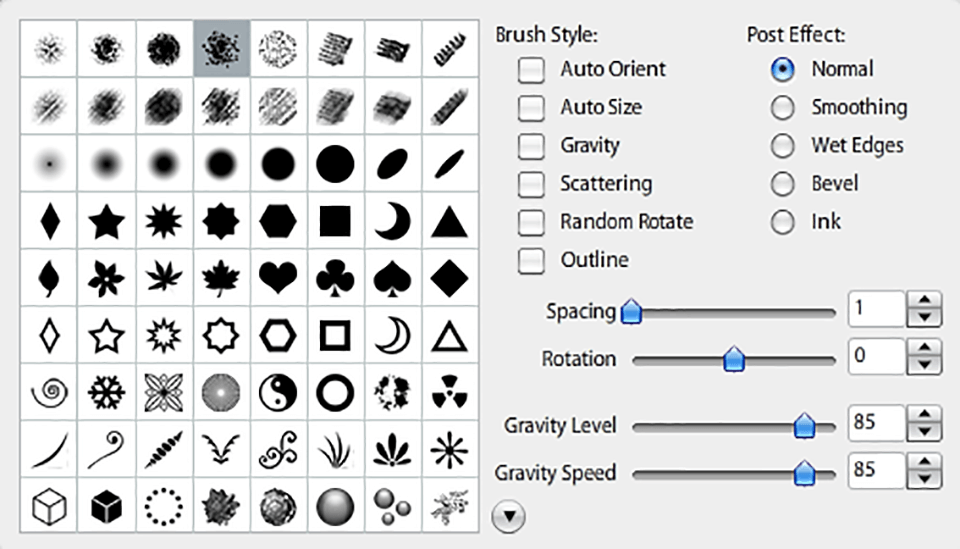Pick the solid triangle brush

point(449,221)
